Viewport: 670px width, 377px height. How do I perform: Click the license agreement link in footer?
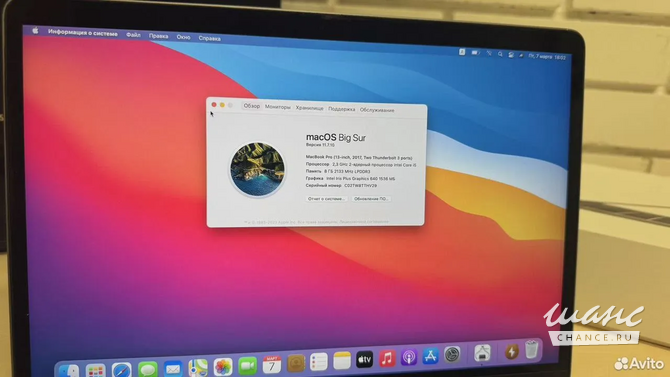[x=364, y=222]
